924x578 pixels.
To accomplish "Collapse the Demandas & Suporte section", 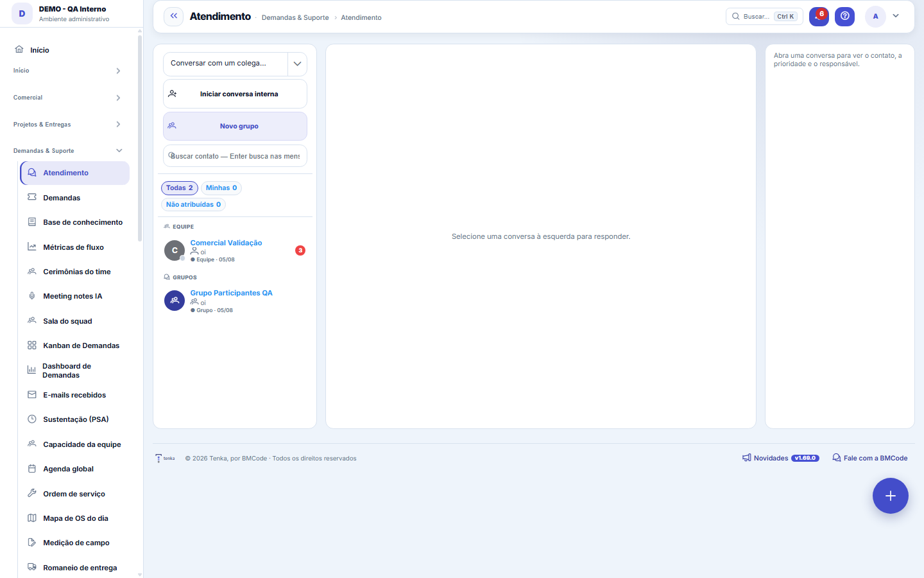I will (67, 151).
